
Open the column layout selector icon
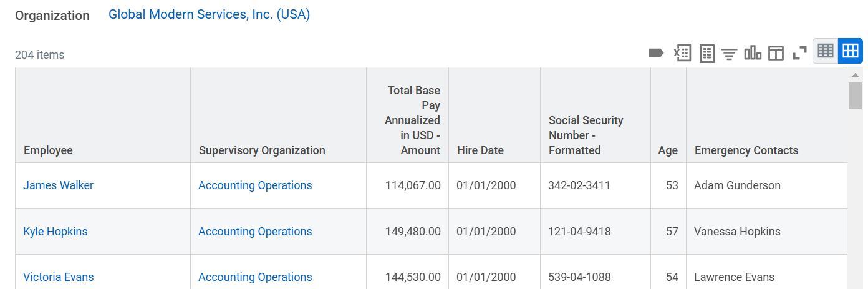click(x=776, y=53)
